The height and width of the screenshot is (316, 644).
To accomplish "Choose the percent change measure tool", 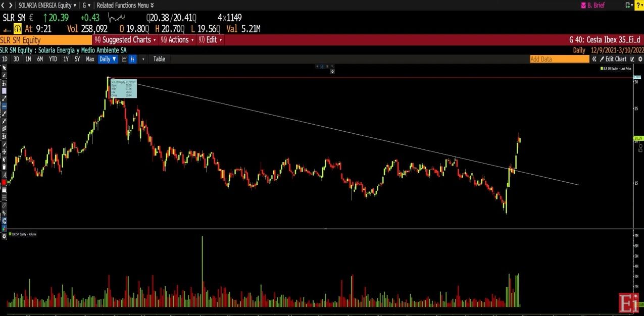I will pyautogui.click(x=4, y=83).
